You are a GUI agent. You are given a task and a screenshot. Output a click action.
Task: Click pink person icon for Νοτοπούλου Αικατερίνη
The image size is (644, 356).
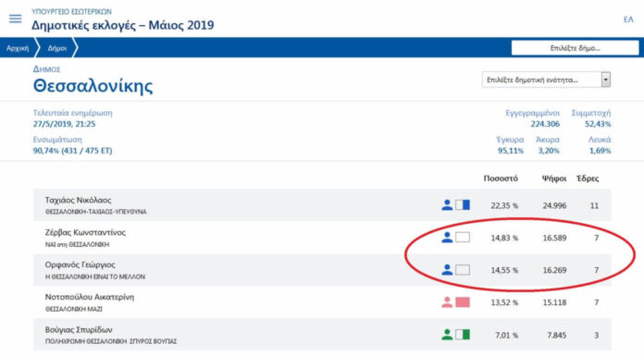(x=447, y=302)
